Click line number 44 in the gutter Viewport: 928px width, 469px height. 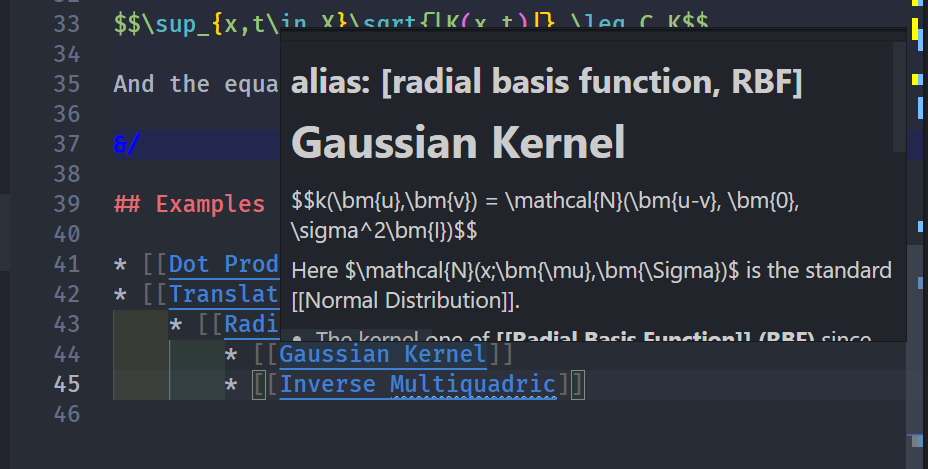67,354
